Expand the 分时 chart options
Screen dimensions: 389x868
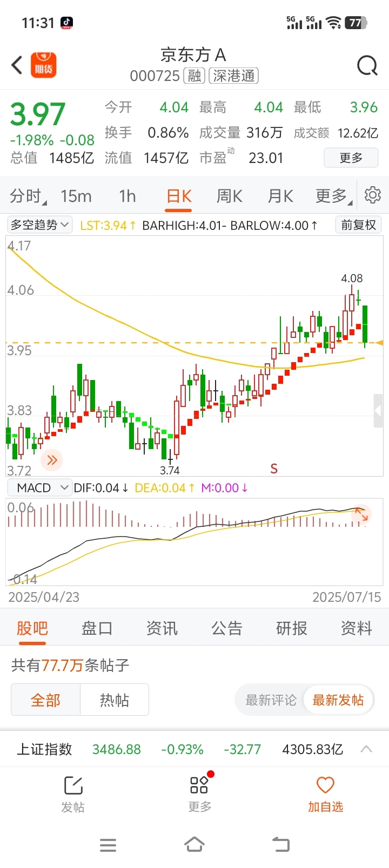point(28,196)
